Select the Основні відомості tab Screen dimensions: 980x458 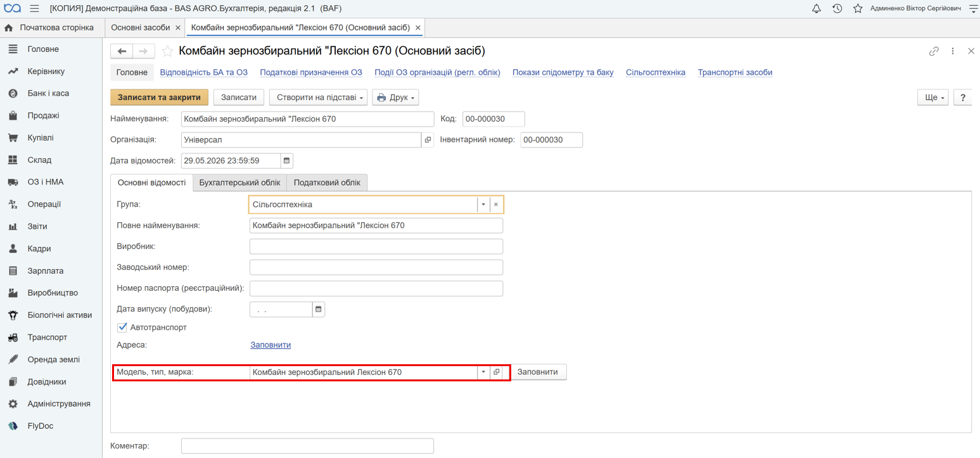tap(151, 182)
